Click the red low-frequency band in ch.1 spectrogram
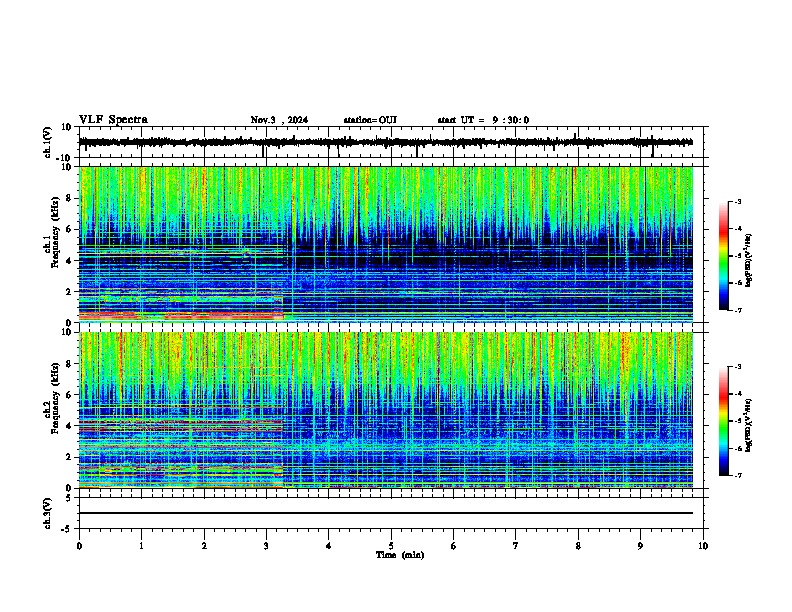Viewport: 792px width, 612px height. [x=182, y=316]
